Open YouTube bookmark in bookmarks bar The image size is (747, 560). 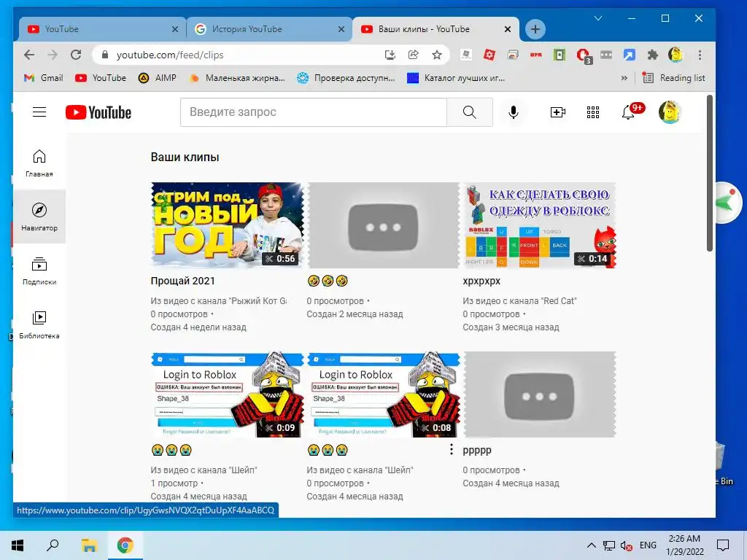pos(101,77)
